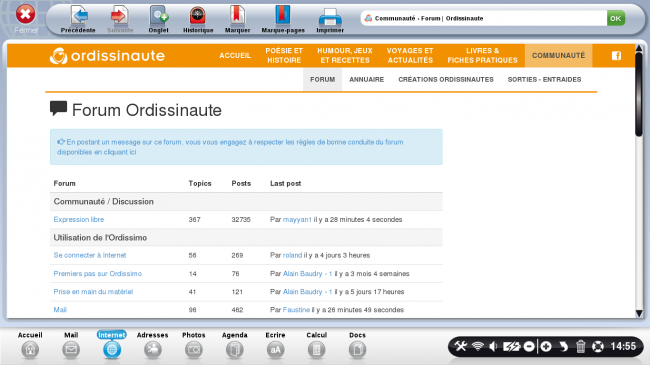This screenshot has width=650, height=365.
Task: Click the undo curved arrow tray icon
Action: tap(563, 346)
